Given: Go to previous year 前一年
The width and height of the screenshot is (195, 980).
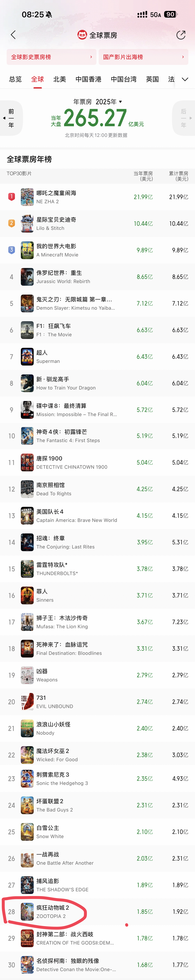Looking at the screenshot, I should point(11,118).
